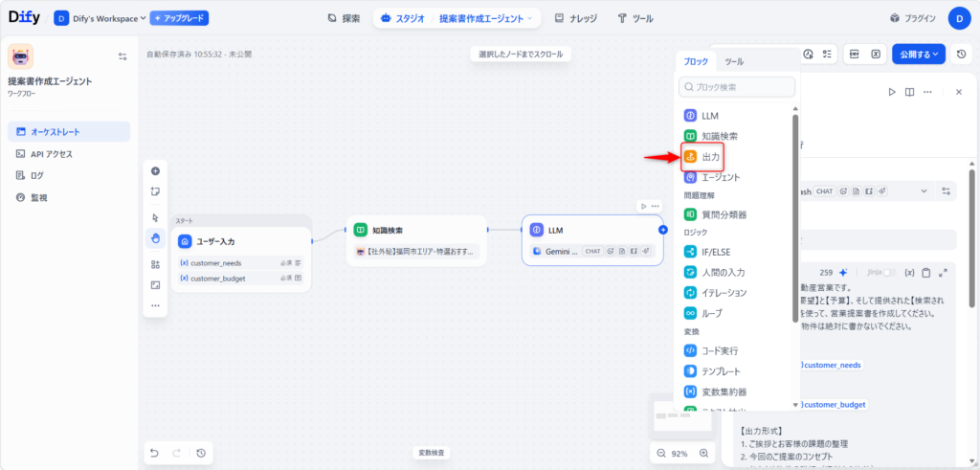Open APIアクセス in left sidebar
The image size is (980, 470).
point(51,153)
